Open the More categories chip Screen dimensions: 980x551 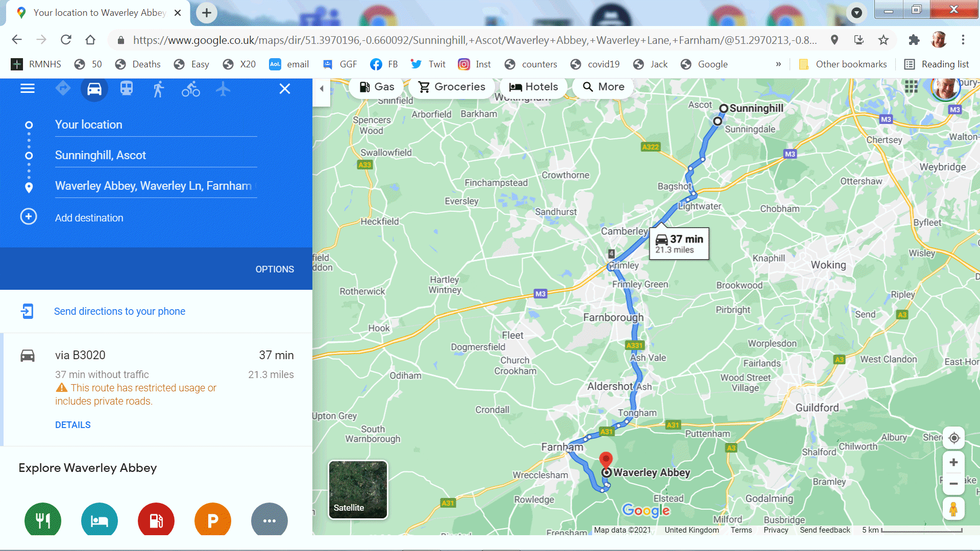pyautogui.click(x=603, y=87)
